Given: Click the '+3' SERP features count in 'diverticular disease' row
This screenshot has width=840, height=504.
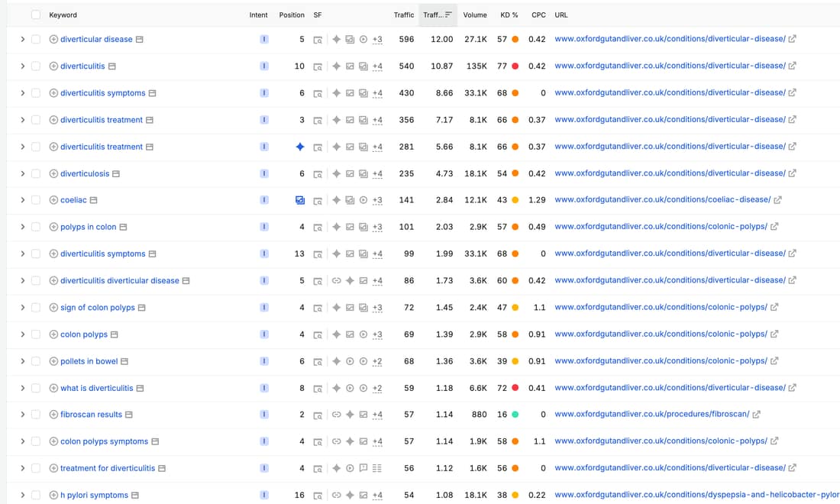Looking at the screenshot, I should [377, 39].
